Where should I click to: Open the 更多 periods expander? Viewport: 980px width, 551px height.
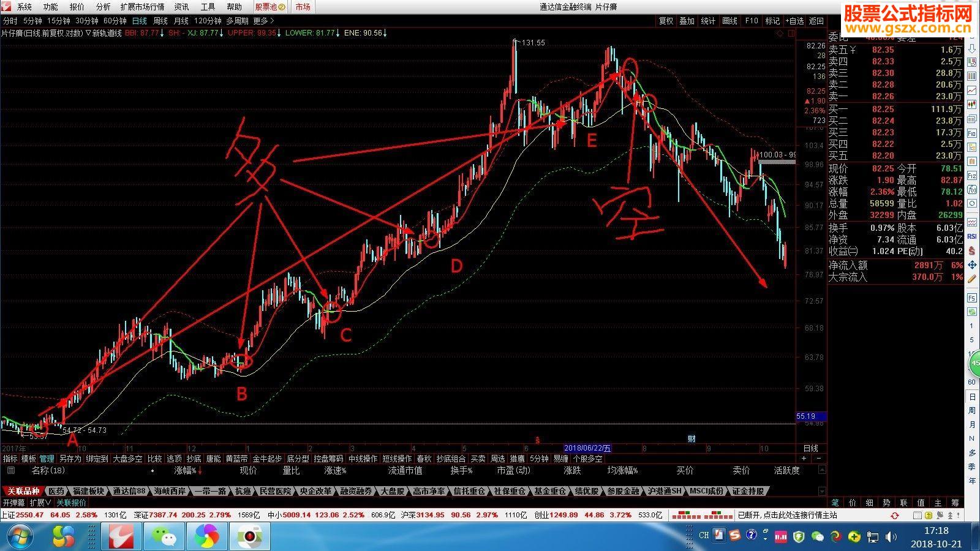point(263,21)
